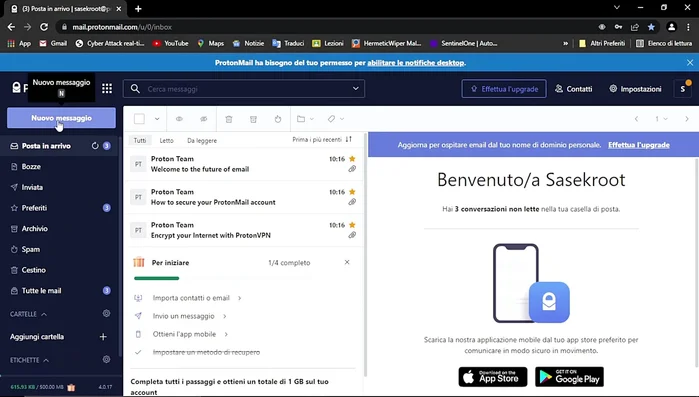Click the Google Play badge
Image resolution: width=699 pixels, height=397 pixels.
[569, 377]
